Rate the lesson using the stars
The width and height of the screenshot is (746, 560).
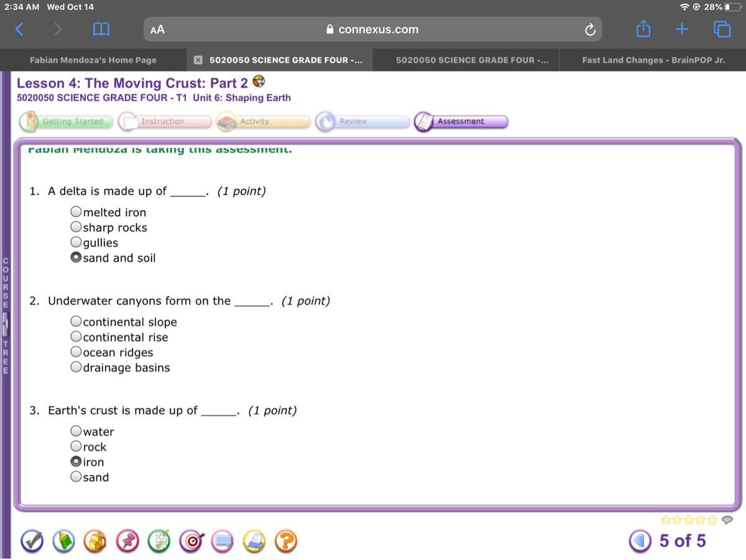[x=689, y=520]
